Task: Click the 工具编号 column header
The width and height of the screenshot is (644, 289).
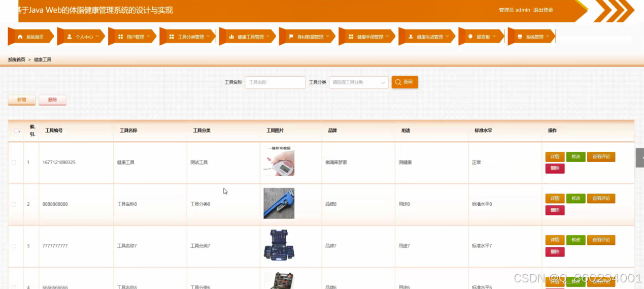Action: [x=54, y=131]
